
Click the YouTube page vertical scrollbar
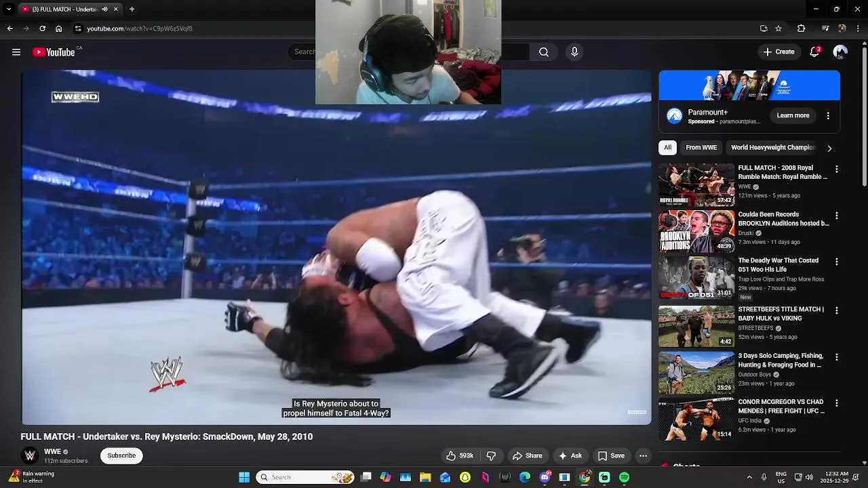(864, 115)
